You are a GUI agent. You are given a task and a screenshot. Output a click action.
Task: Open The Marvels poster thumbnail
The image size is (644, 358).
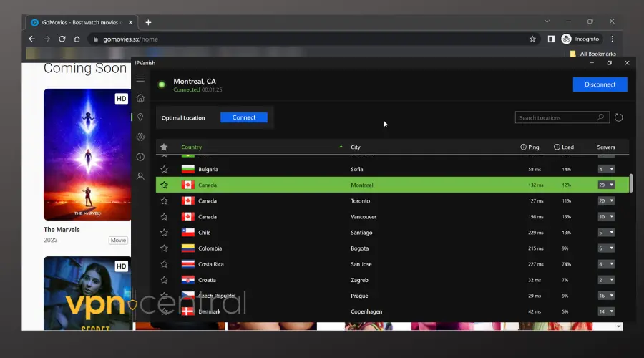tap(87, 155)
